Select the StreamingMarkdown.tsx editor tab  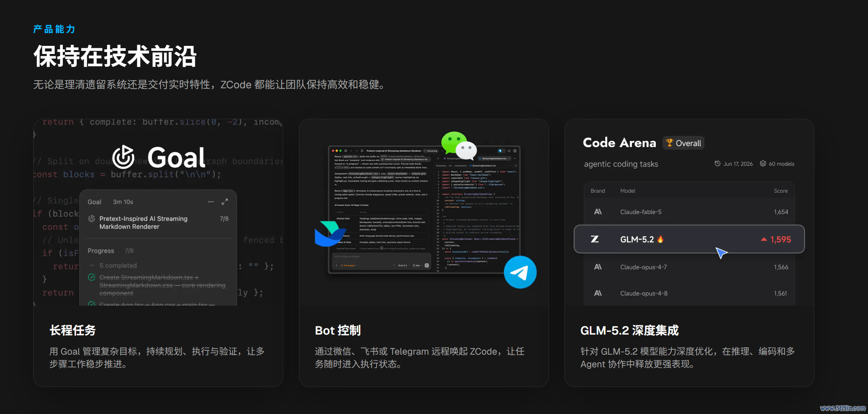click(x=494, y=158)
